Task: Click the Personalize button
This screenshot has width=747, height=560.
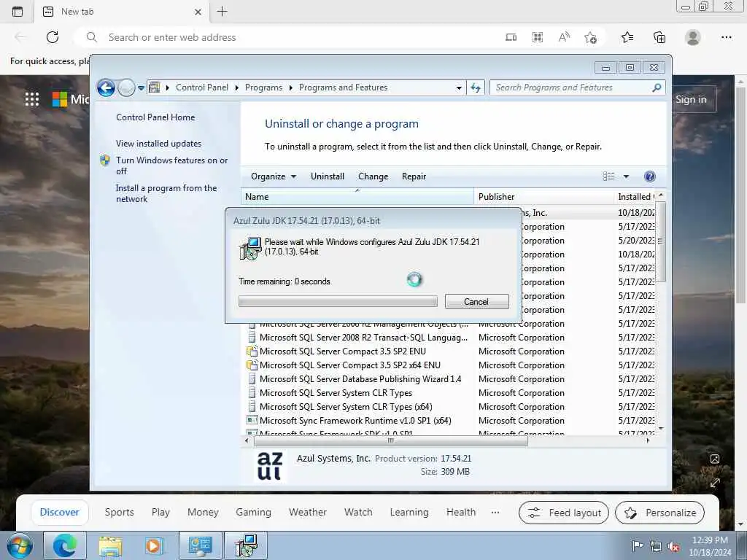Action: click(x=659, y=513)
